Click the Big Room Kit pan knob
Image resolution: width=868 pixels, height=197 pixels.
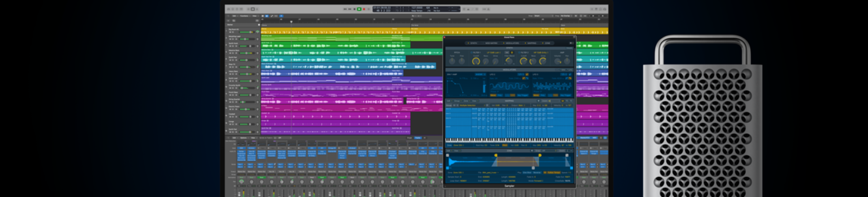point(258,32)
